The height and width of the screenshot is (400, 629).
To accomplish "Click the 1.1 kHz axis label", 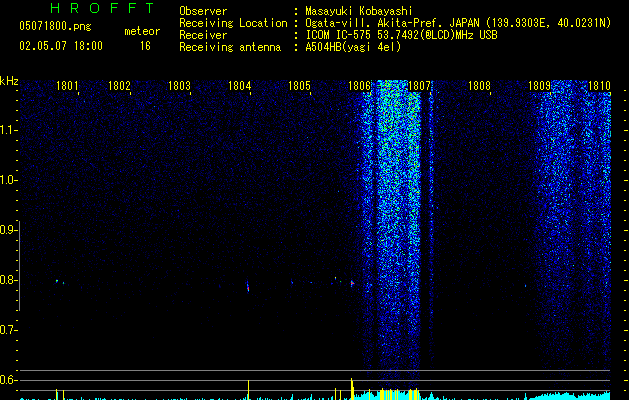I will pos(7,130).
